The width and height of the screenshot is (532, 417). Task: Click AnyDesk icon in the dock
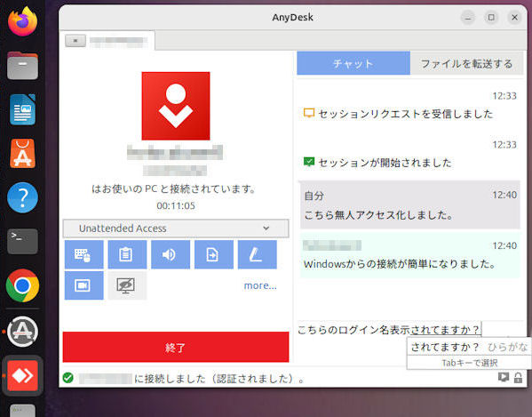22,375
